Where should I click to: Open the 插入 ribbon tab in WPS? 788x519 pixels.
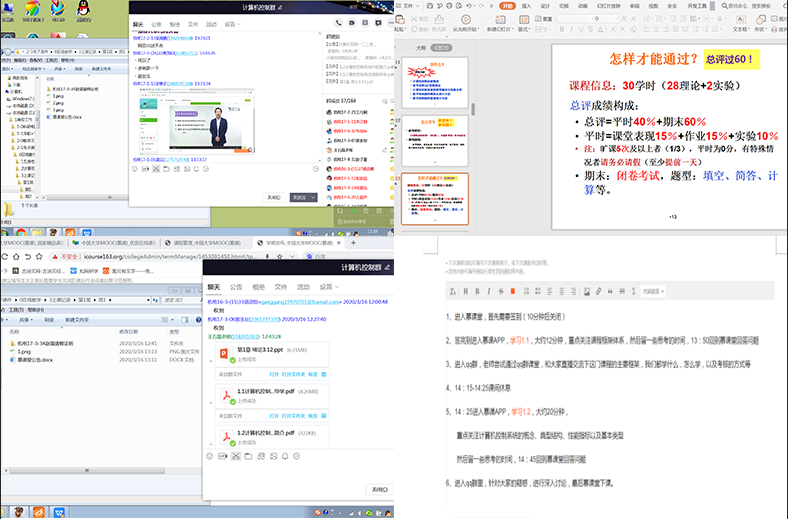pyautogui.click(x=528, y=6)
